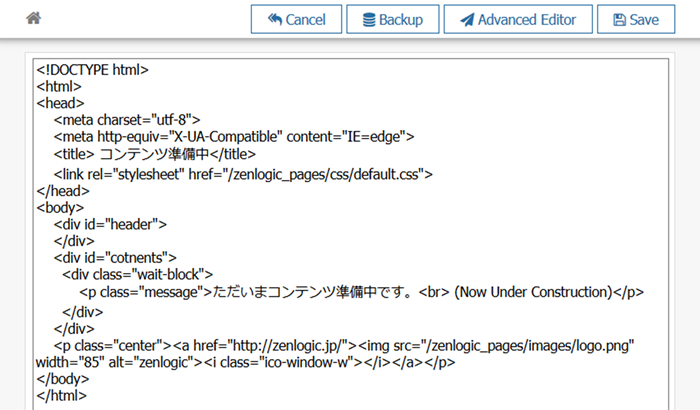Click the div id="header" line
Viewport: 700px width, 410px height.
[110, 224]
